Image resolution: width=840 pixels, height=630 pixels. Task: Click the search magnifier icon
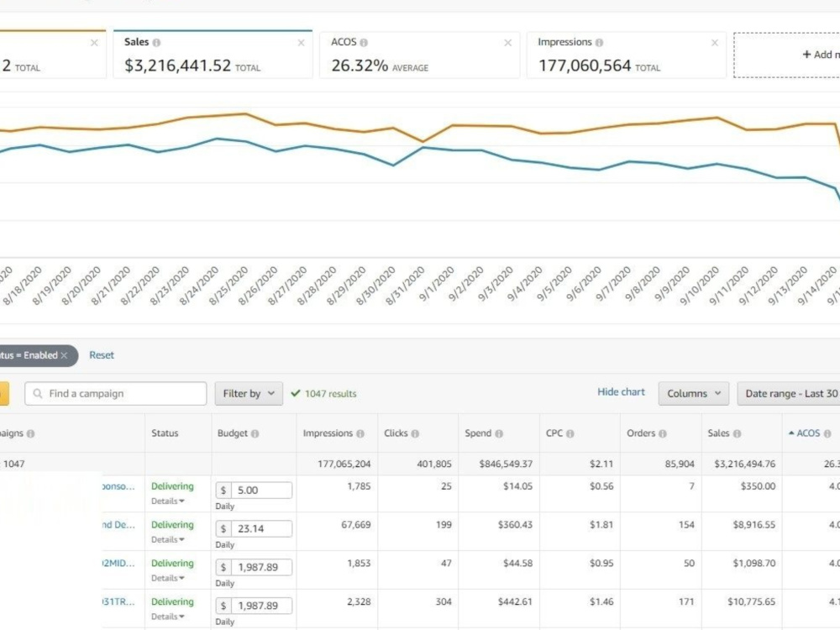[38, 394]
